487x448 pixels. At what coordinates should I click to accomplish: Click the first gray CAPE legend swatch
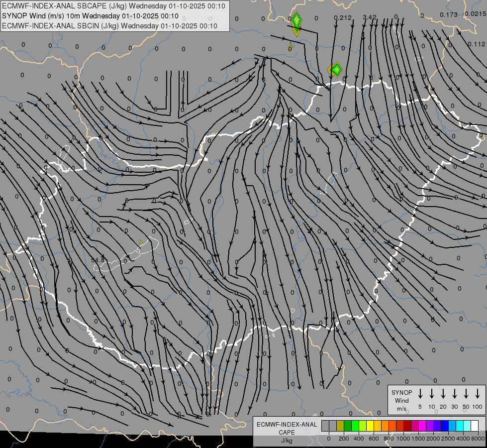point(325,426)
